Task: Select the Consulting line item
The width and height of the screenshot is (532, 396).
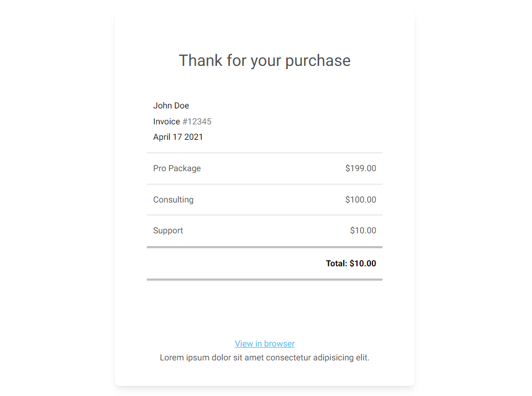Action: (173, 200)
